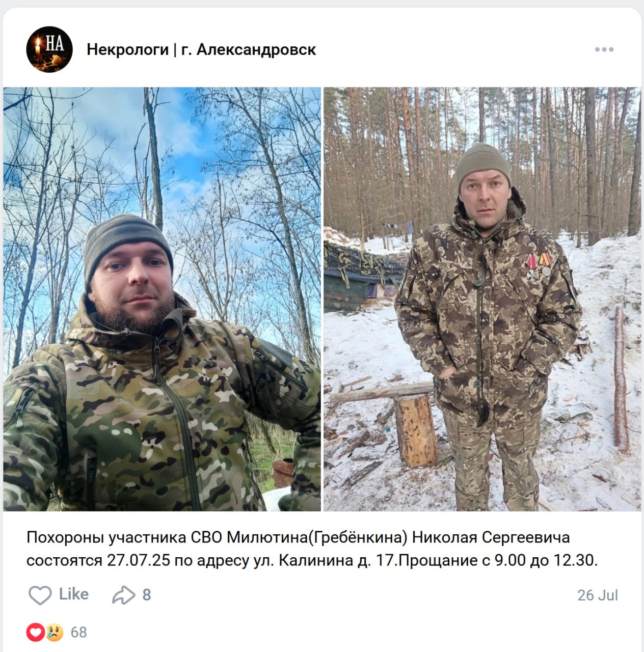The height and width of the screenshot is (652, 644).
Task: Click the candle image inside the group avatar
Action: [x=38, y=51]
